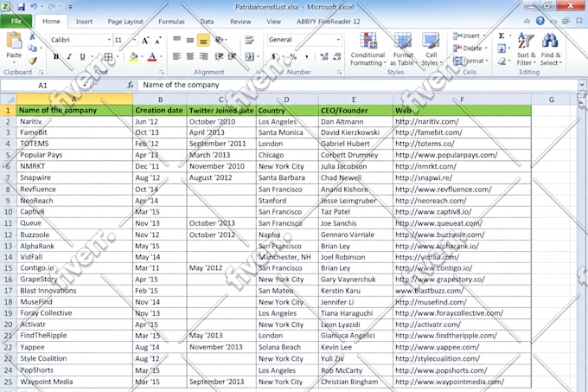Toggle Bold formatting
The width and height of the screenshot is (588, 392).
pyautogui.click(x=56, y=56)
